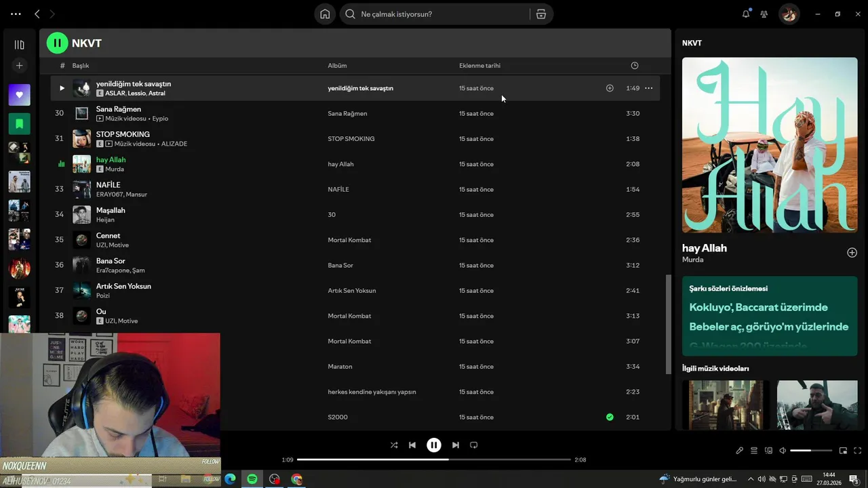The image size is (868, 488).
Task: Open more options for 'yenildiğim tek savaştın'
Action: 649,88
